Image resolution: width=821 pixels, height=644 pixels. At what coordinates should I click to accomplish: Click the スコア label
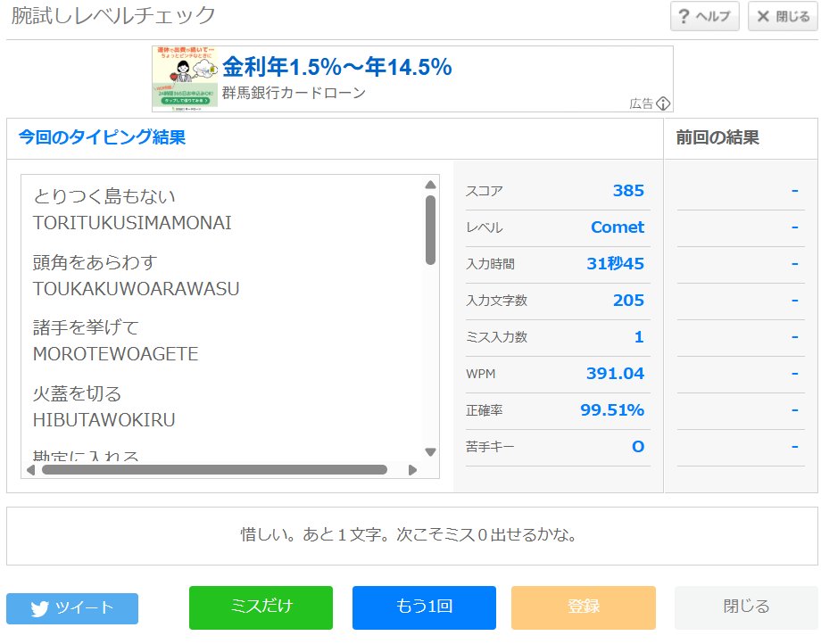click(x=485, y=191)
